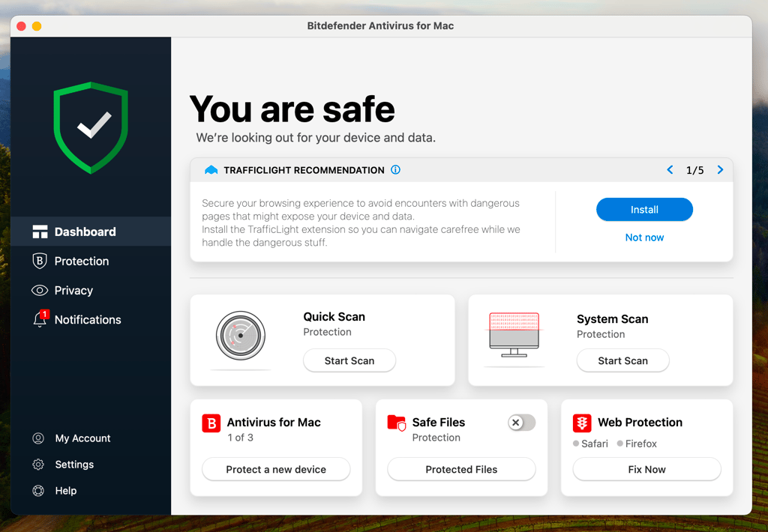Click the Safari browser status indicator
This screenshot has height=532, width=768.
(x=590, y=444)
